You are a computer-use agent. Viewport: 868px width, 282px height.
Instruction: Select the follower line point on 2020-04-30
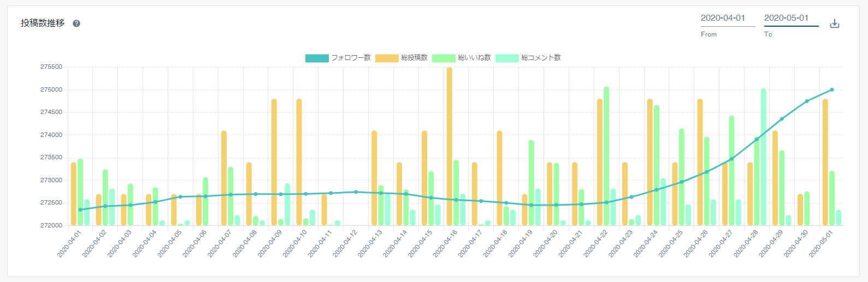(x=807, y=101)
